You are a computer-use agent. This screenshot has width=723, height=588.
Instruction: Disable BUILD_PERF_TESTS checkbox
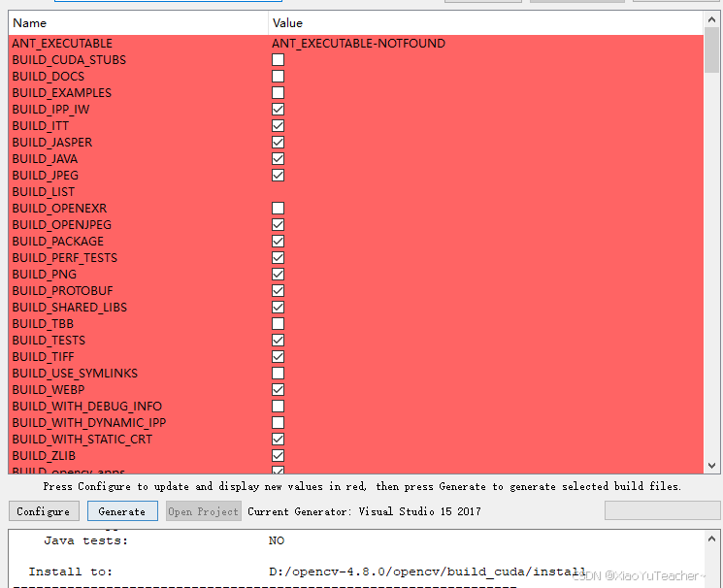[x=279, y=258]
